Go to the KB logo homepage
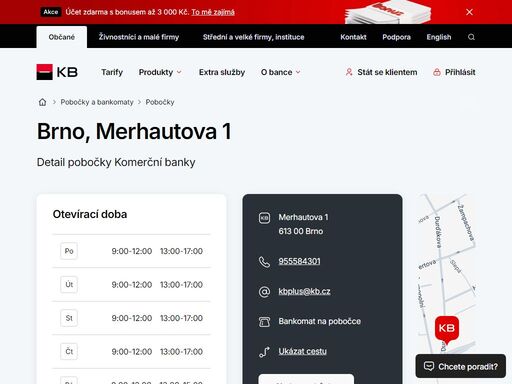Image resolution: width=512 pixels, height=384 pixels. [x=57, y=72]
